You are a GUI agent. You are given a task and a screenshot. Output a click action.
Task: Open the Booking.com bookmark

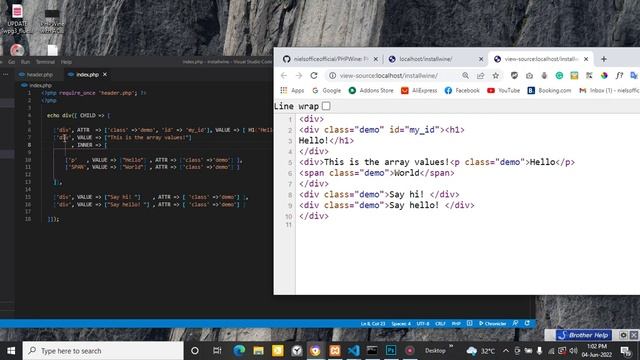pyautogui.click(x=549, y=91)
